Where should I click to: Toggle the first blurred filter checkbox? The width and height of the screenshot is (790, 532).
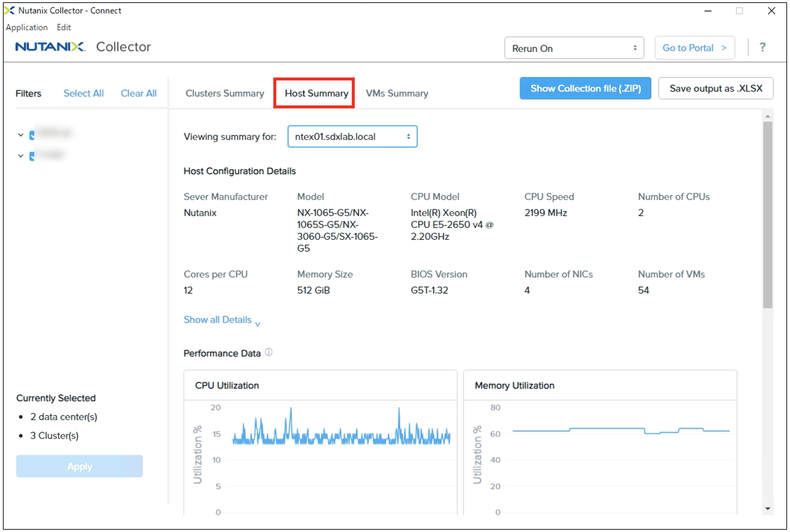click(32, 135)
